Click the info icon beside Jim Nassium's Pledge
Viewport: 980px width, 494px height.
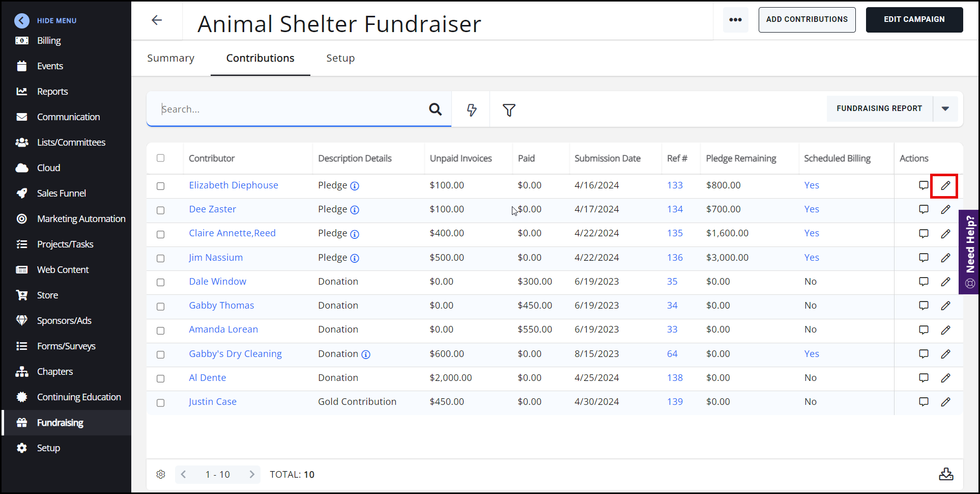[355, 258]
